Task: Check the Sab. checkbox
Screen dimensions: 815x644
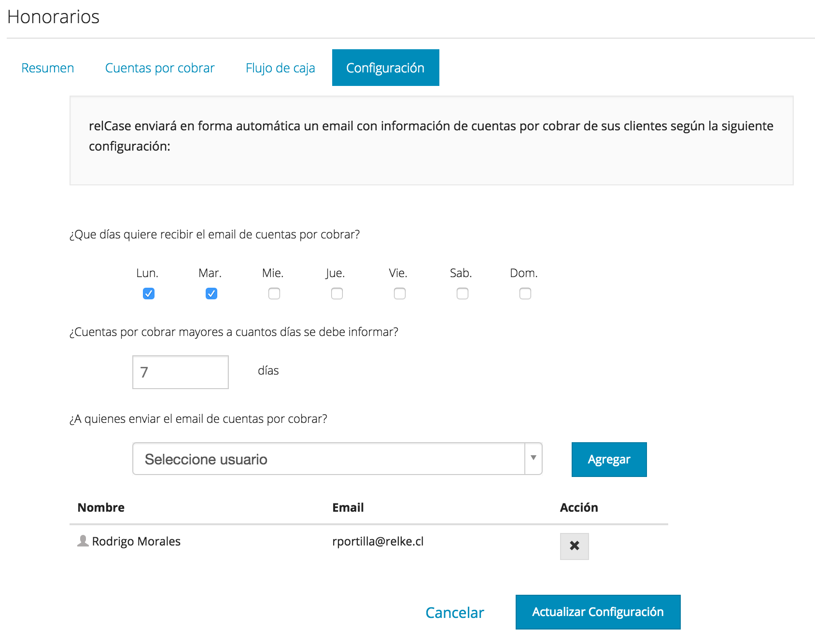Action: pyautogui.click(x=463, y=294)
